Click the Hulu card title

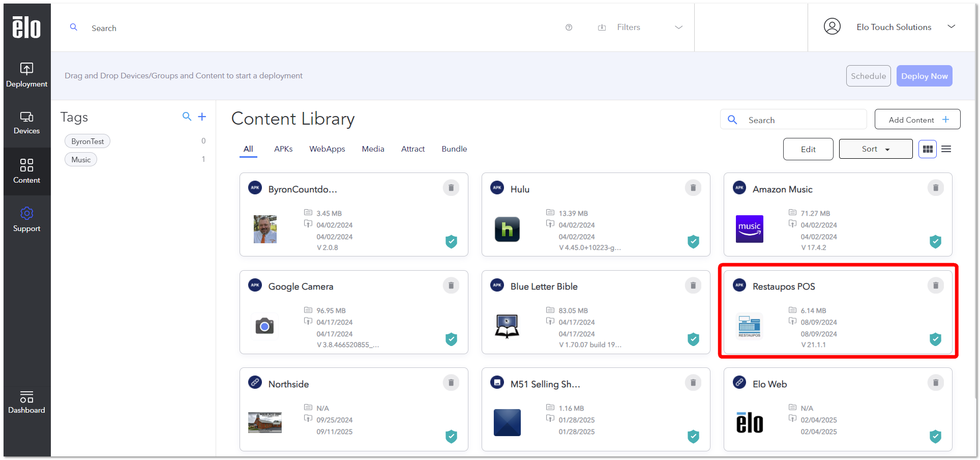click(520, 189)
